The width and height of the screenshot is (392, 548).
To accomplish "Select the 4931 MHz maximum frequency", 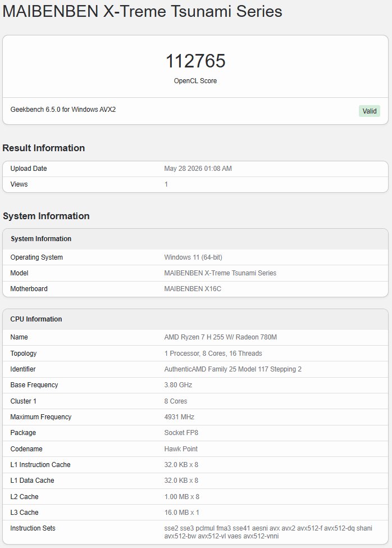I will pyautogui.click(x=179, y=417).
